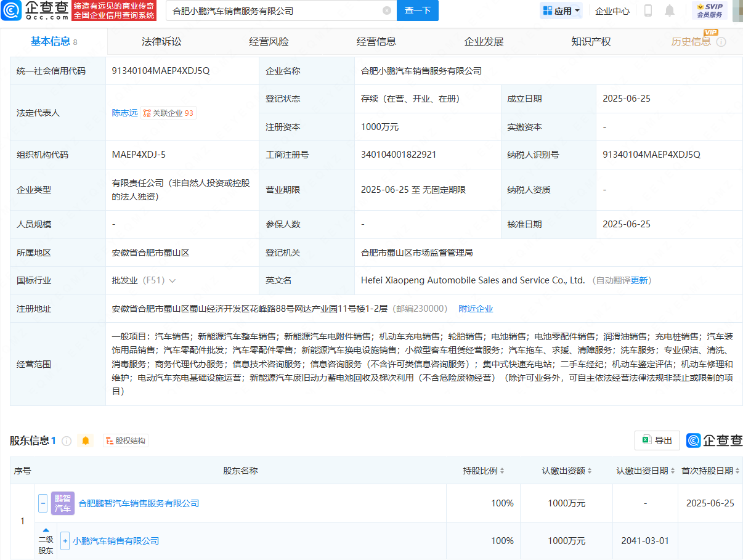Export shareholder data via Excel 导出 icon
Image resolution: width=743 pixels, height=560 pixels.
pyautogui.click(x=656, y=440)
